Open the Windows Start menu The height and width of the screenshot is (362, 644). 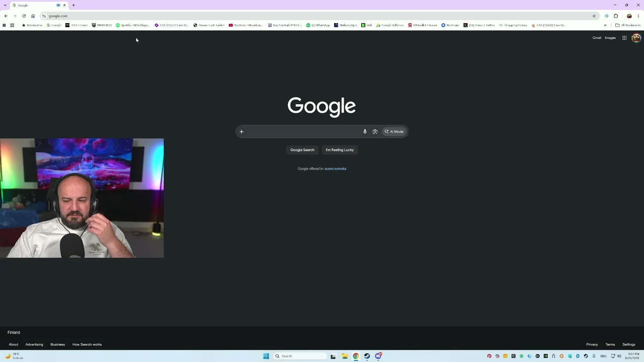(x=266, y=356)
